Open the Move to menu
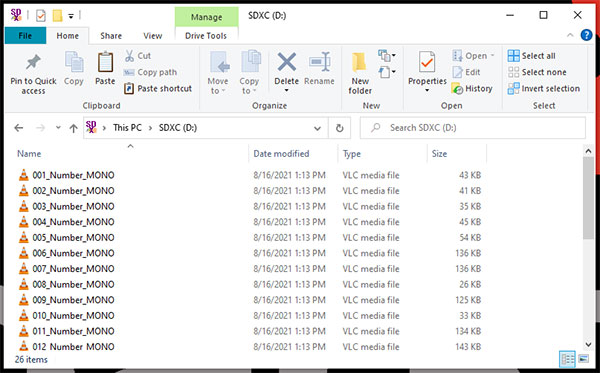This screenshot has height=373, width=600. pyautogui.click(x=218, y=73)
